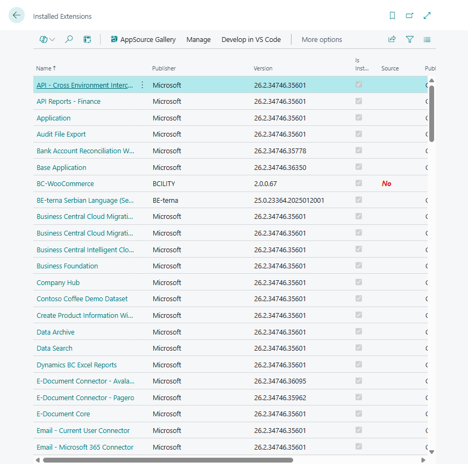This screenshot has height=476, width=468.
Task: Open page in a new window icon
Action: click(x=409, y=16)
